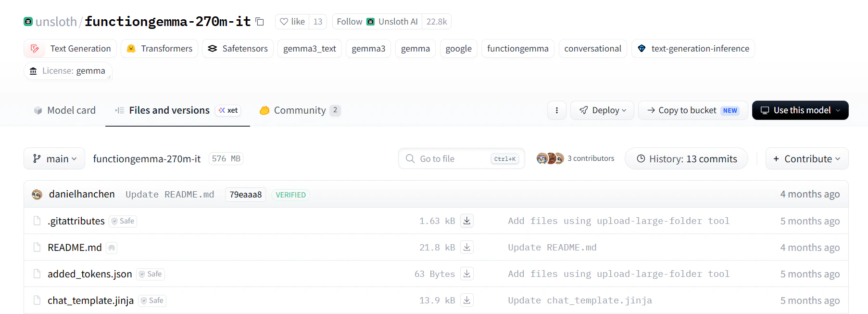This screenshot has height=314, width=868.
Task: Open commit hash 79eaaa8
Action: click(246, 195)
